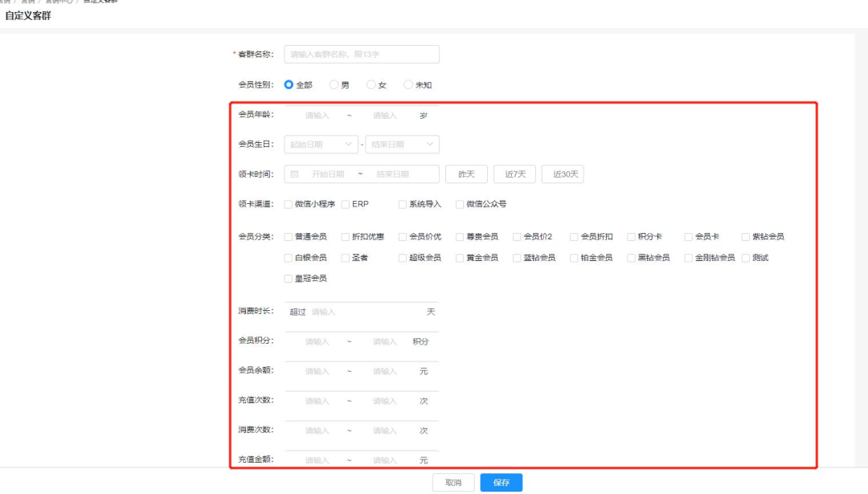Enable the 黑钻会员 checkbox
The image size is (868, 494).
coord(632,258)
